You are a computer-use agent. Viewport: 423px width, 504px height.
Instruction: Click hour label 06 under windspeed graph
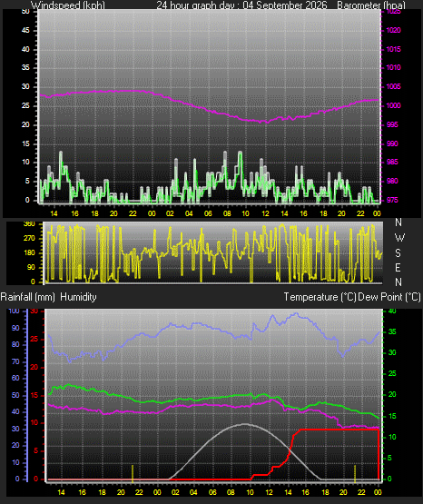(x=208, y=213)
